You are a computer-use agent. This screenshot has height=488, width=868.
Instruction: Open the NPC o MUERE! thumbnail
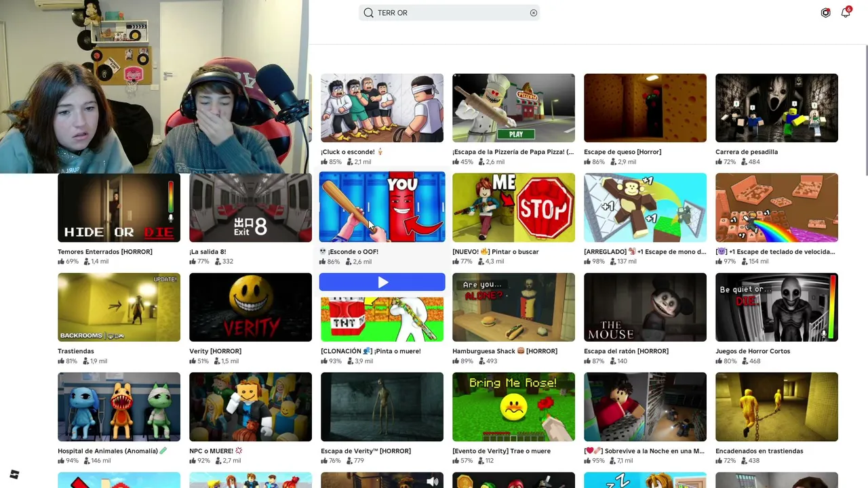click(250, 407)
